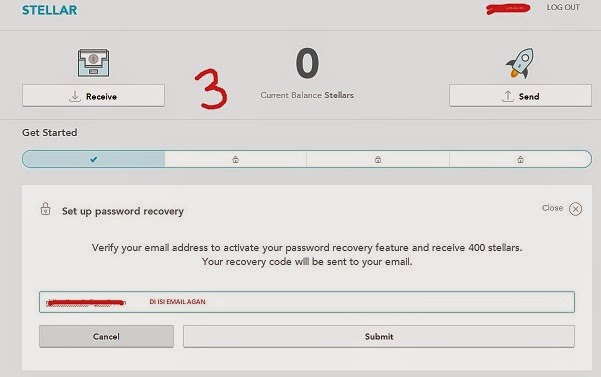The width and height of the screenshot is (601, 377).
Task: Close the password recovery panel
Action: click(575, 209)
